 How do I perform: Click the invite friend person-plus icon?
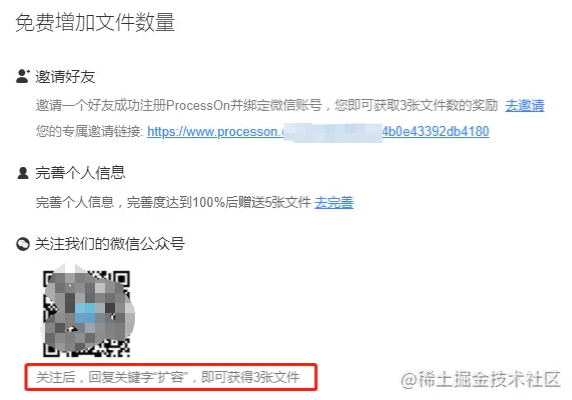click(23, 76)
